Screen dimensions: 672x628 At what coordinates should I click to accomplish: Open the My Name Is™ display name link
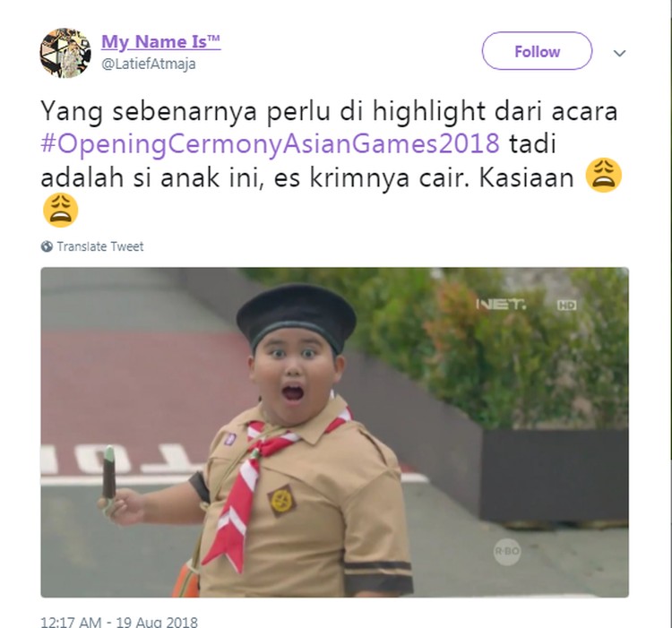(161, 41)
